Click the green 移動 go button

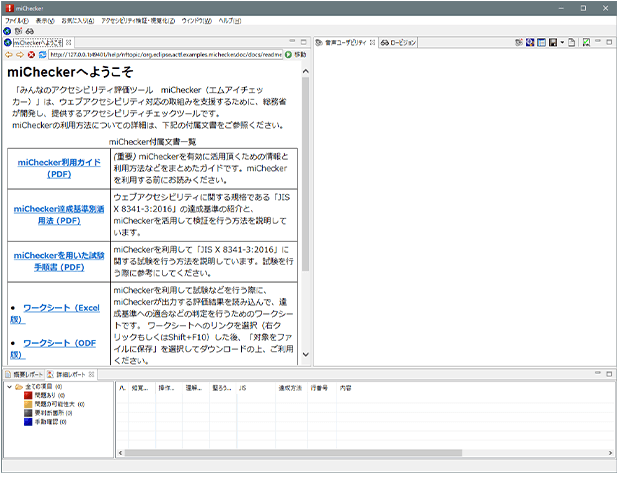(296, 55)
